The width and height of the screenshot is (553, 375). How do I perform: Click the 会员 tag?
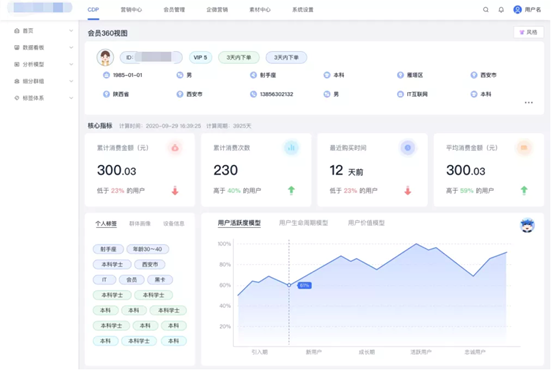tap(132, 280)
